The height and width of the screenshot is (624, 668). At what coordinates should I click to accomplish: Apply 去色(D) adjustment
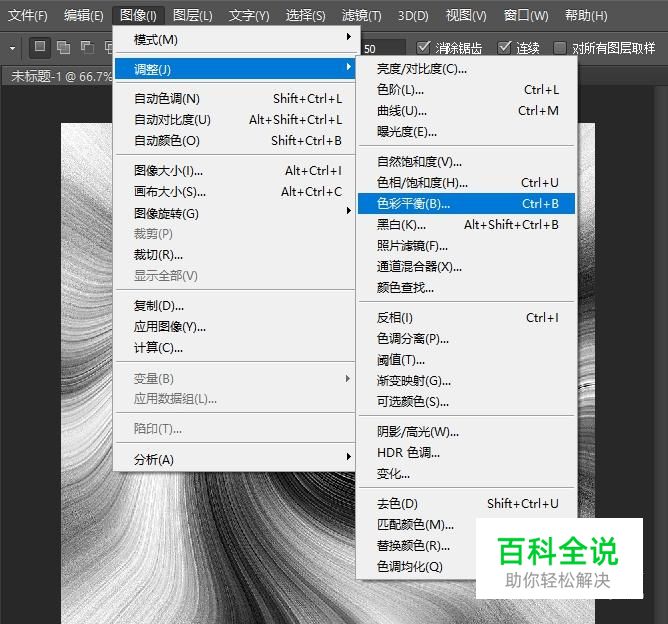466,503
